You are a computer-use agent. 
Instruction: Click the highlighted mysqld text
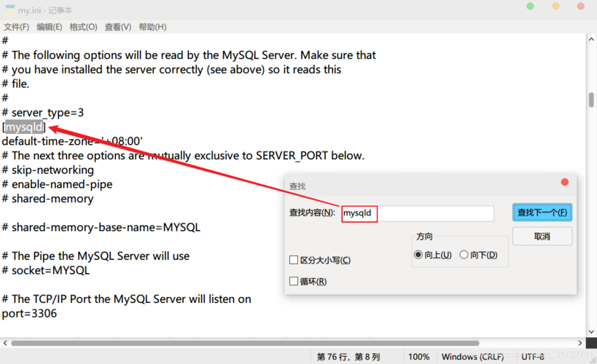24,127
